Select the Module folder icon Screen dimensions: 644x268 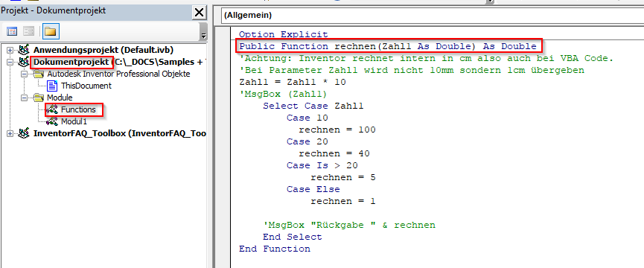click(39, 98)
